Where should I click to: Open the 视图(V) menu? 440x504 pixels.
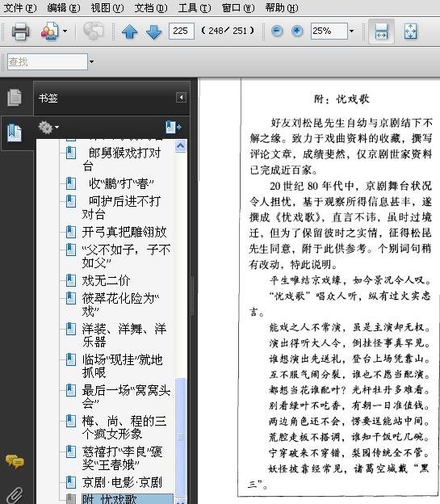click(x=107, y=7)
